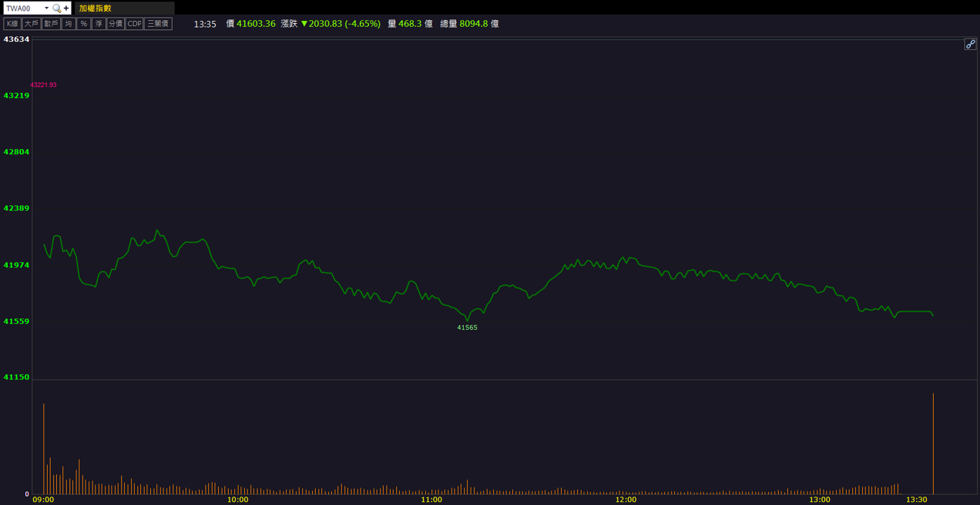The width and height of the screenshot is (980, 505).
Task: Click the total volume value 8094.8
Action: point(474,24)
